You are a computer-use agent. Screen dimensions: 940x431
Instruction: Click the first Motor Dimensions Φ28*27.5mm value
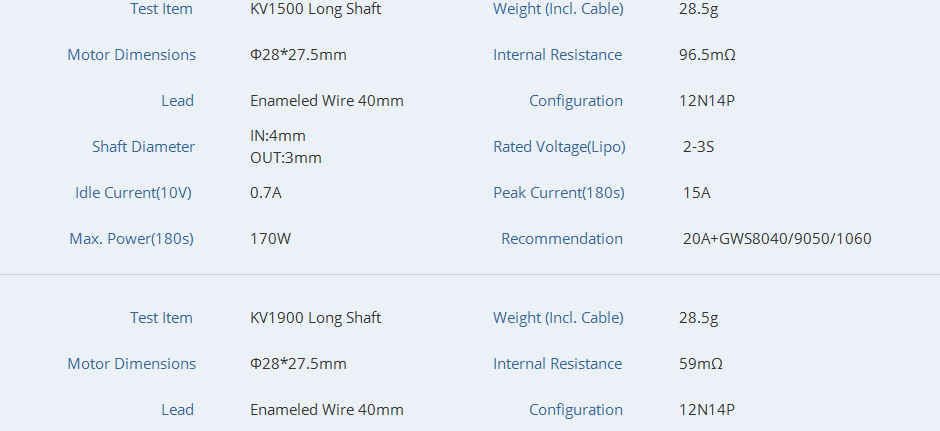click(298, 55)
